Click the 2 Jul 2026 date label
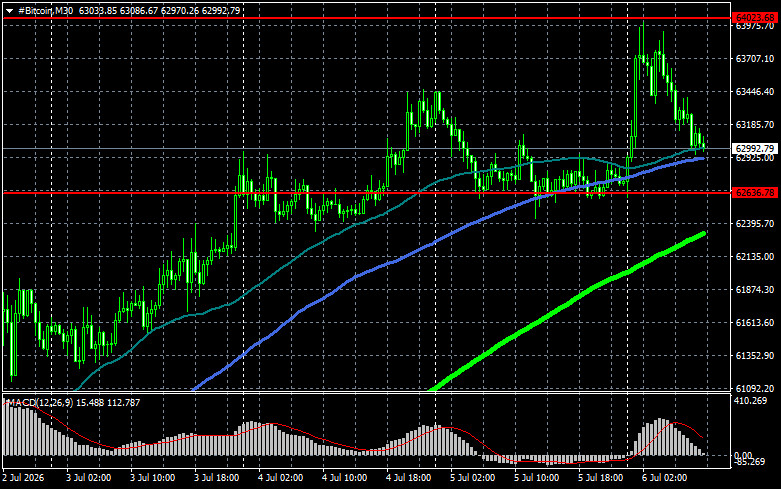 (24, 478)
